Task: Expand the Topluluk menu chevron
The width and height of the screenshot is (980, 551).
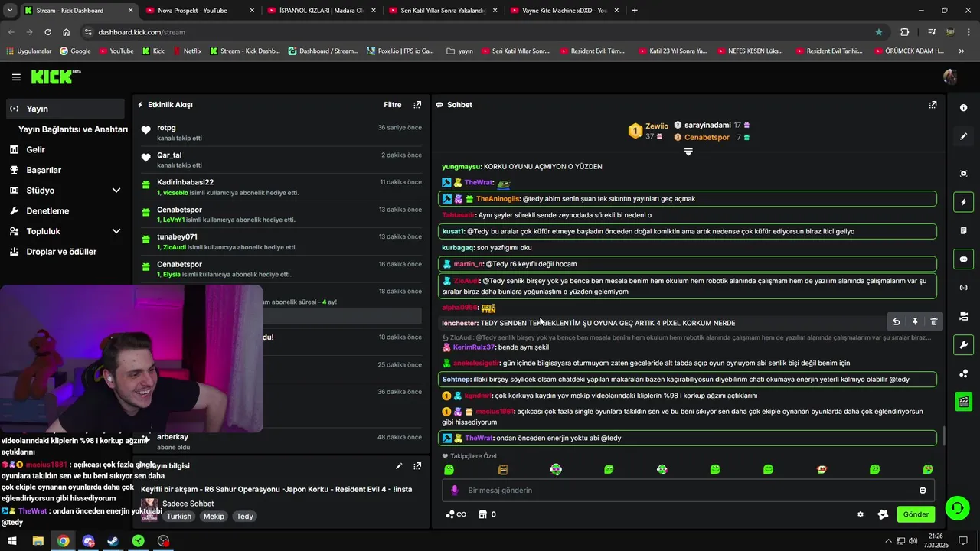Action: tap(116, 231)
